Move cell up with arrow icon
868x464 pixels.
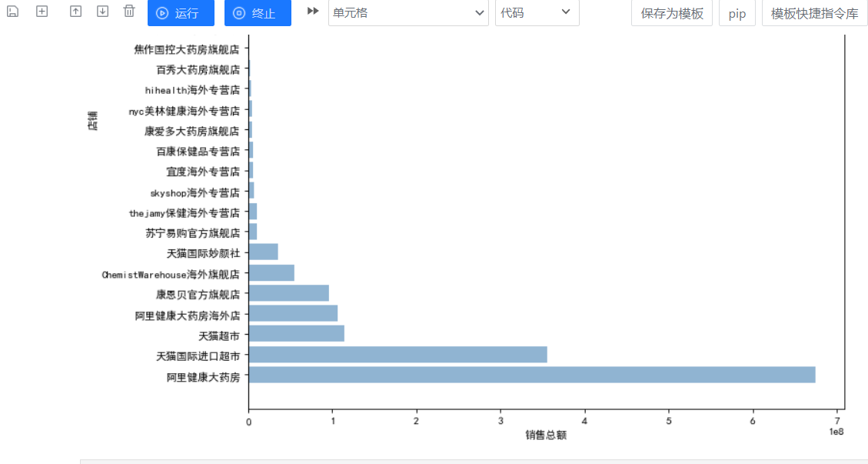click(76, 11)
